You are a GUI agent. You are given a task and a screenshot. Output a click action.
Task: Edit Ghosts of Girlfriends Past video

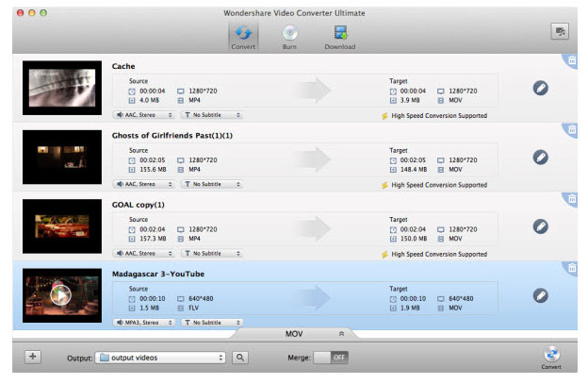540,158
